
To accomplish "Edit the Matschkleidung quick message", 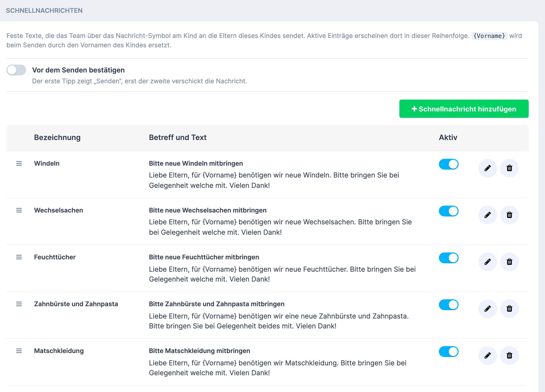I will (487, 356).
